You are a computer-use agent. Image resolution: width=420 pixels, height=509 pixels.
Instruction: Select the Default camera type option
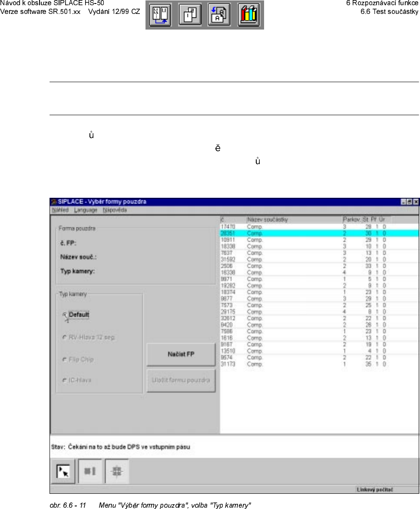(x=76, y=315)
